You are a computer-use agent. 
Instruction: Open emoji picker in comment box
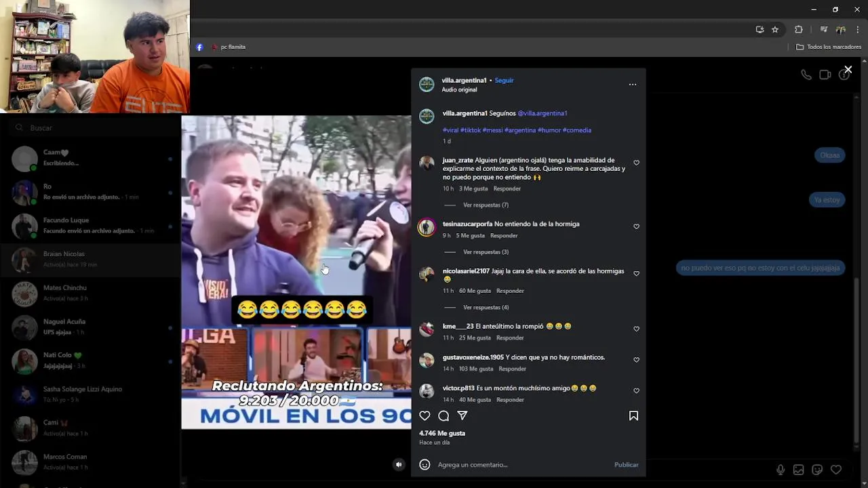coord(425,464)
